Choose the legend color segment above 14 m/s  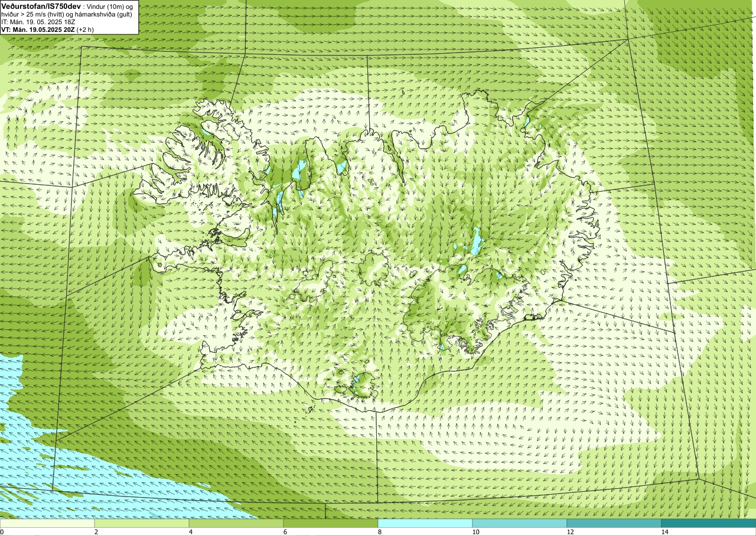[x=709, y=523]
